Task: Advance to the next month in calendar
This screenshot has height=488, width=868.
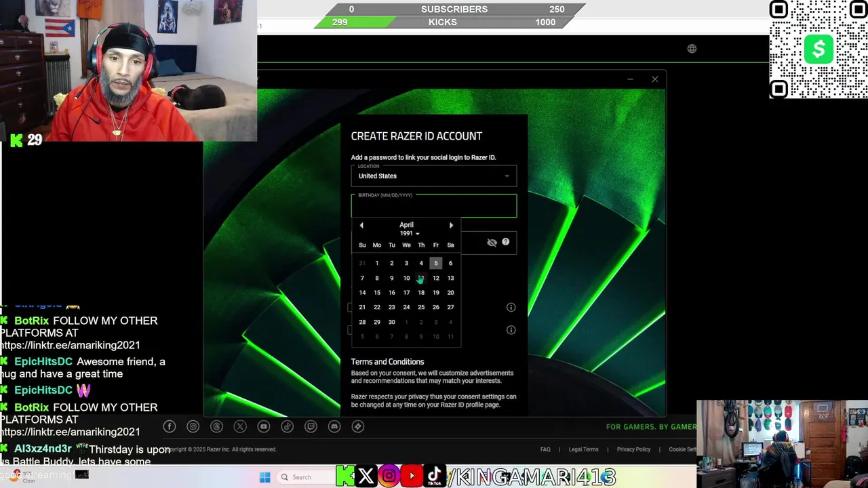Action: (x=451, y=225)
